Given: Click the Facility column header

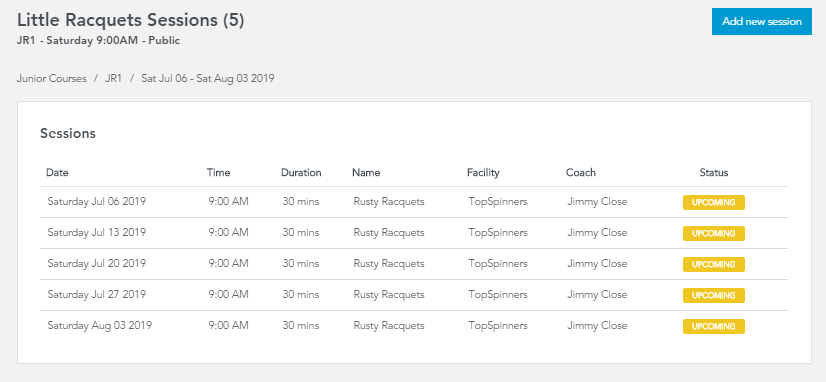Looking at the screenshot, I should pyautogui.click(x=483, y=172).
